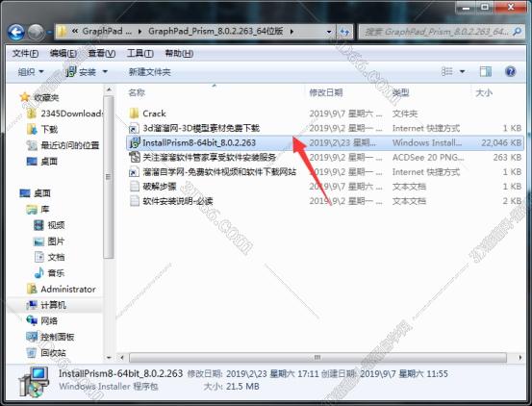Sort by the 名称 column header
The height and width of the screenshot is (406, 532).
(137, 92)
